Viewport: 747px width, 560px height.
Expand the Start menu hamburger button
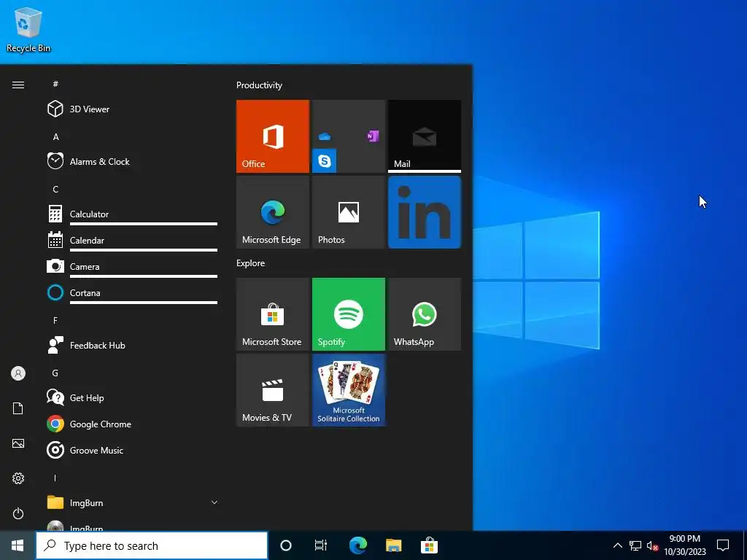[x=18, y=85]
